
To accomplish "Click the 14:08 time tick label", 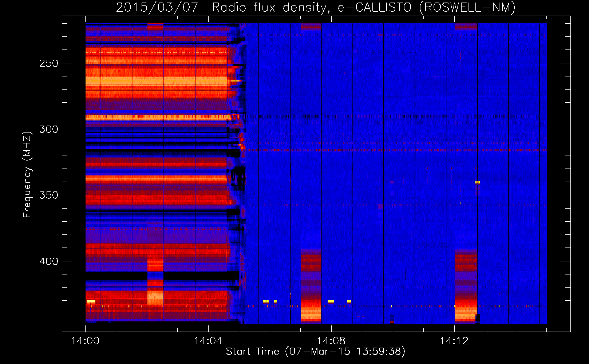I will (x=331, y=341).
